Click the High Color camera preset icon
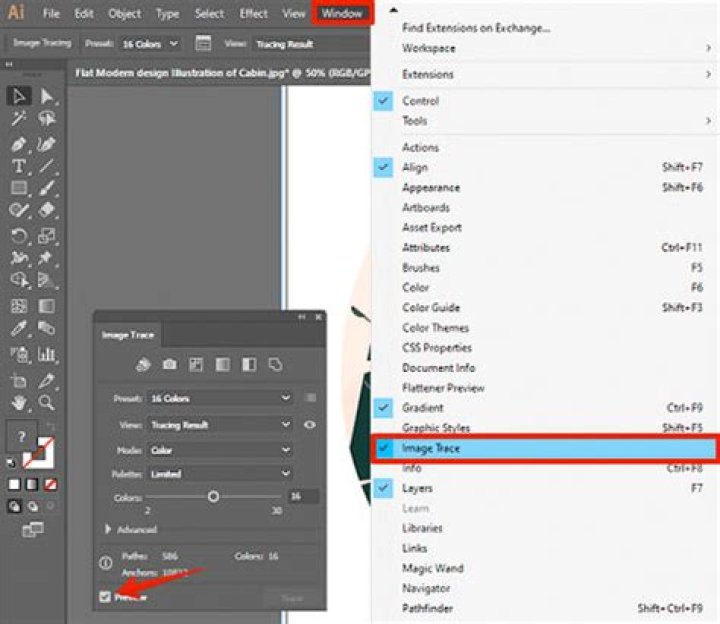This screenshot has width=720, height=624. pos(169,365)
